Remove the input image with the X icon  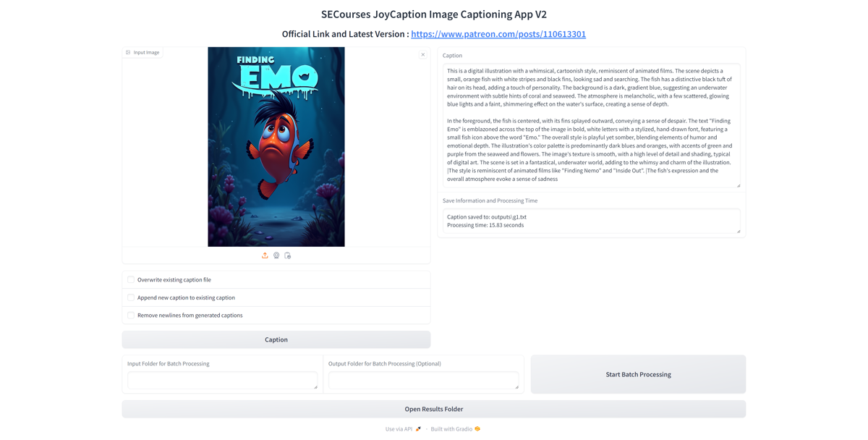tap(423, 54)
